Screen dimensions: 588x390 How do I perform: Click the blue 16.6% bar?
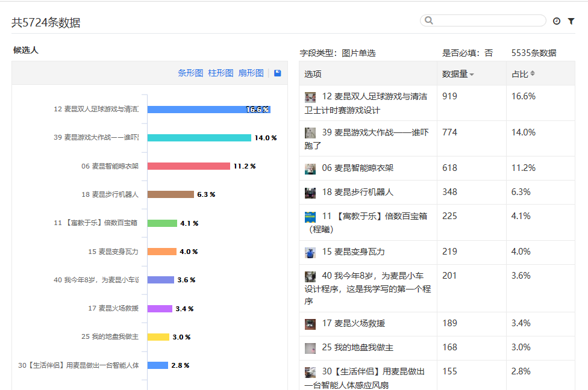(209, 110)
